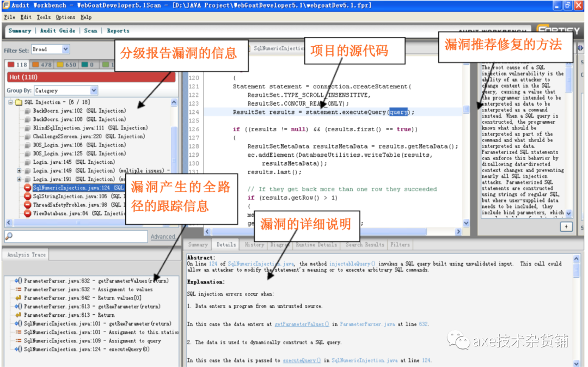
Task: Click icon of ParameterParser.java:613 getRawParameter step
Action: pyautogui.click(x=18, y=306)
